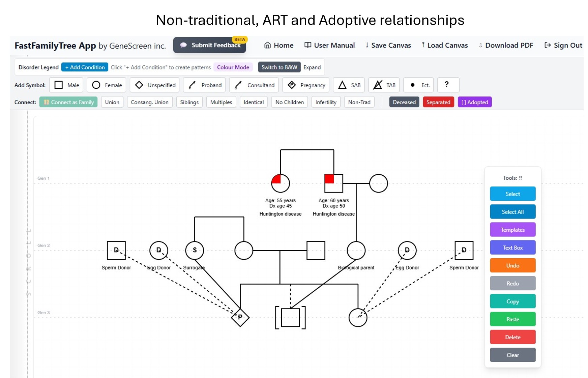This screenshot has width=588, height=378.
Task: Select the unlabeled Gen 2 male square
Action: [x=316, y=250]
